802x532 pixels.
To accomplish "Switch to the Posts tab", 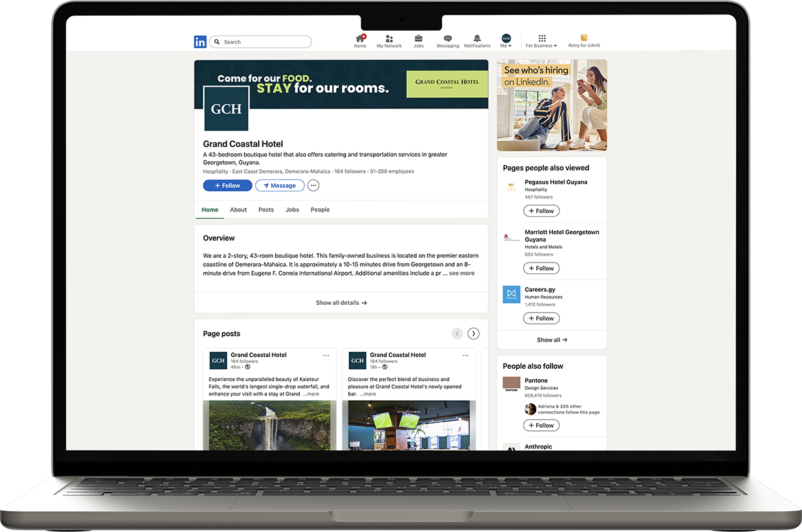I will 266,210.
